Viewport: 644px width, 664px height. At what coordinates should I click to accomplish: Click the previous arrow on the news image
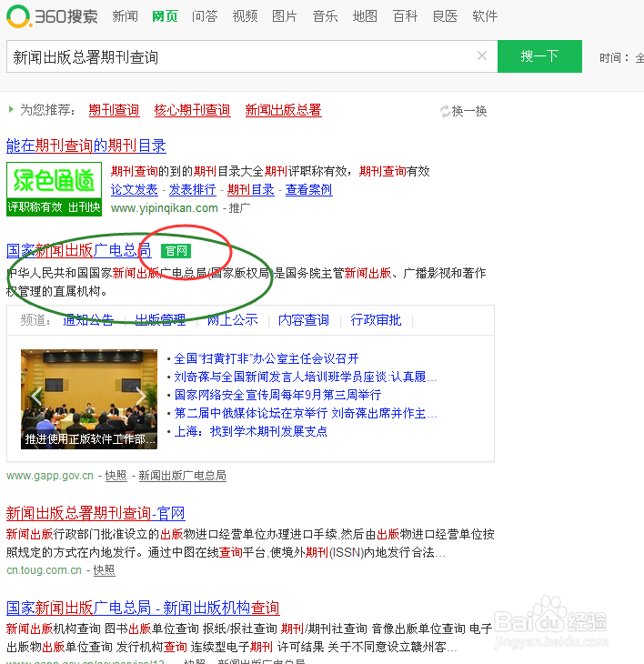(36, 397)
